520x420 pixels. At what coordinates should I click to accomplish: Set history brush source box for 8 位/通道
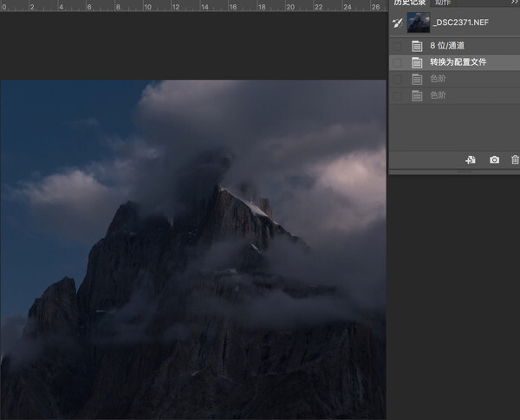click(x=397, y=46)
